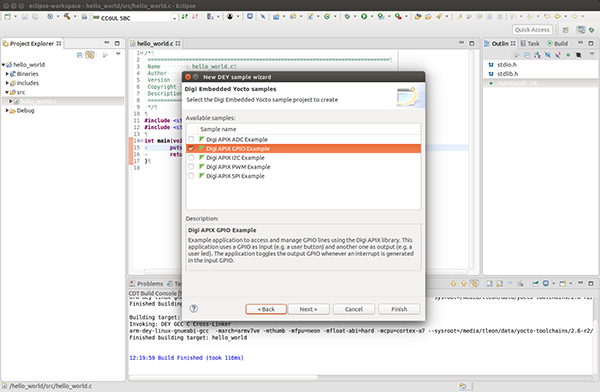Open the Run dropdown arrow

pyautogui.click(x=372, y=16)
